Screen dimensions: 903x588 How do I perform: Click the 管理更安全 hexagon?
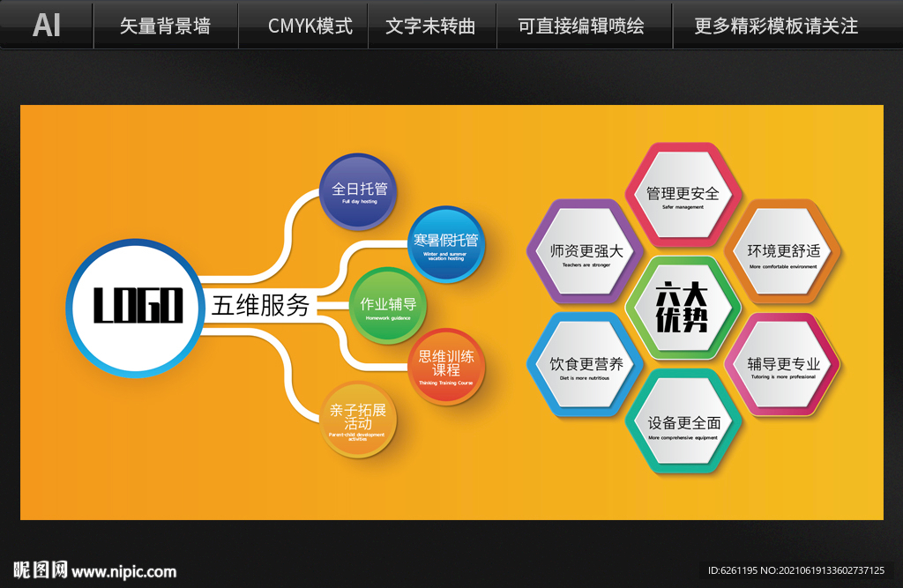(x=683, y=195)
